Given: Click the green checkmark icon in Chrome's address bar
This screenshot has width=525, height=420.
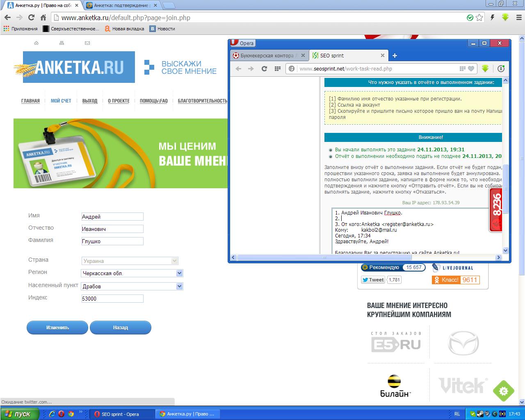Looking at the screenshot, I should click(x=470, y=18).
